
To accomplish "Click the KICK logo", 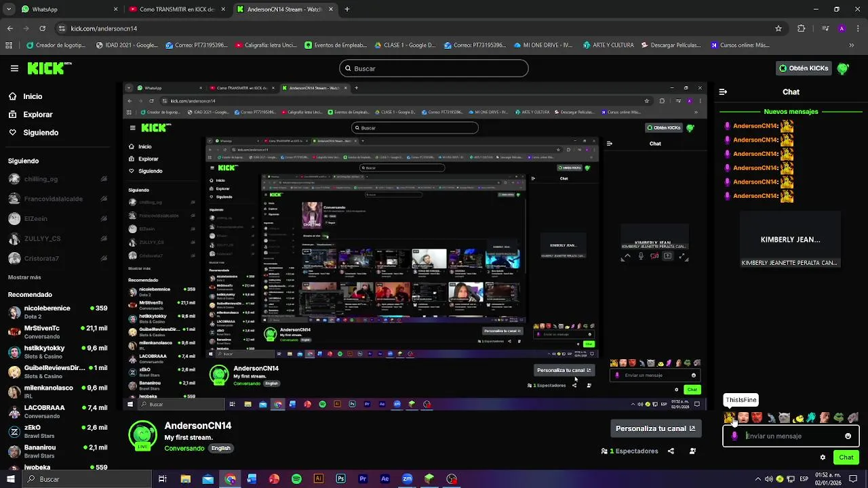I will tap(50, 68).
